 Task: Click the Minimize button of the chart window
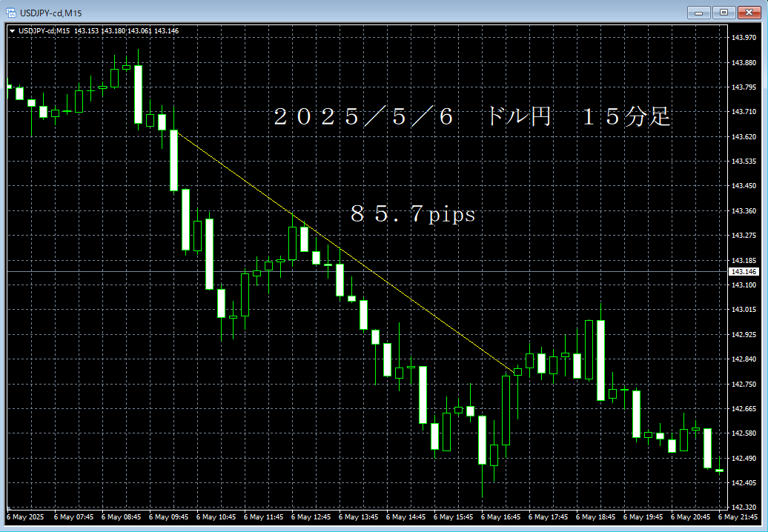[698, 12]
